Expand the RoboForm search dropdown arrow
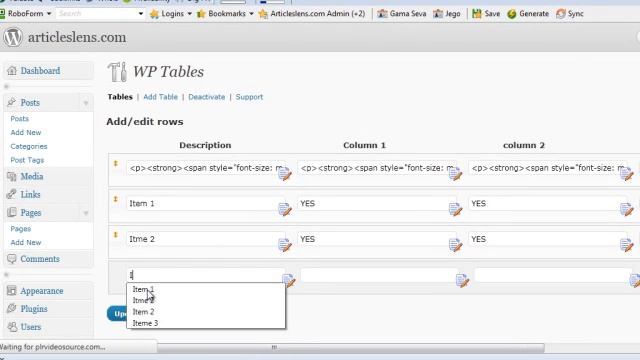640x360 pixels. [x=141, y=13]
